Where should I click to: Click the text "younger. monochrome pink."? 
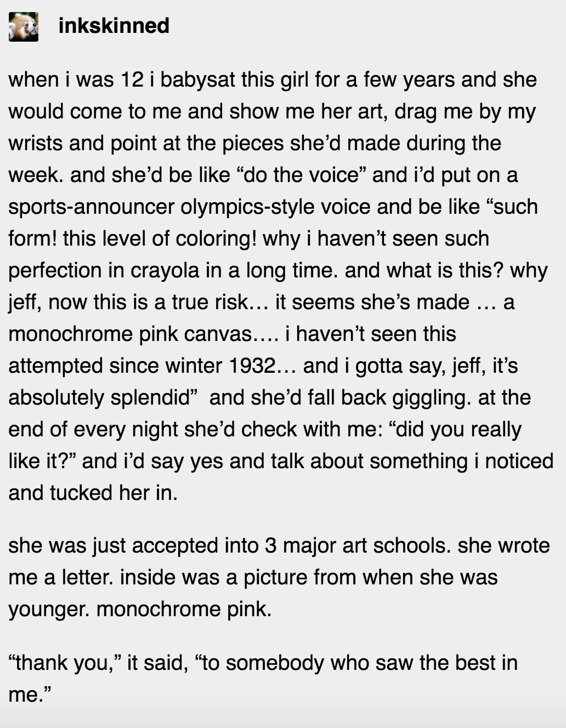(140, 609)
